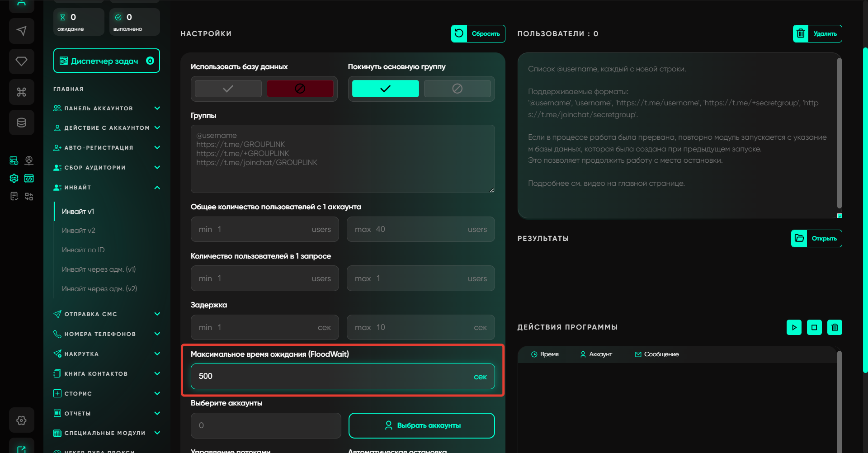Clear program actions log with trash icon
The height and width of the screenshot is (453, 868).
pyautogui.click(x=835, y=327)
